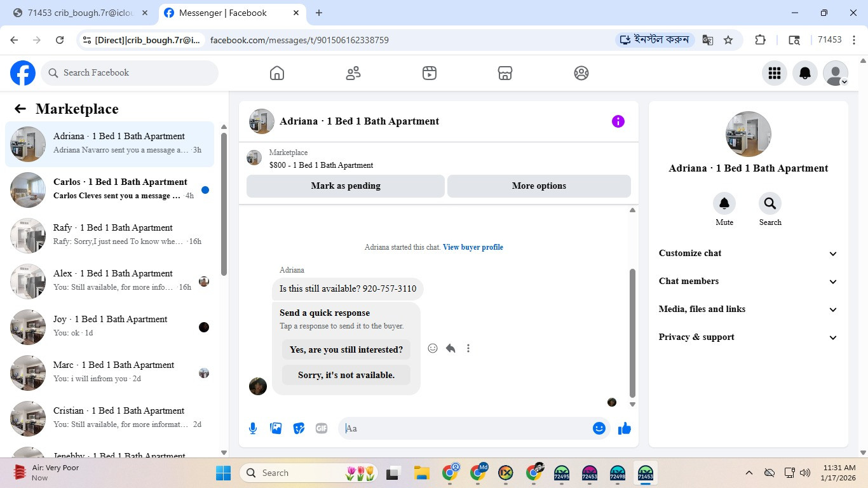
Task: Expand Media, files and links section
Action: click(749, 309)
